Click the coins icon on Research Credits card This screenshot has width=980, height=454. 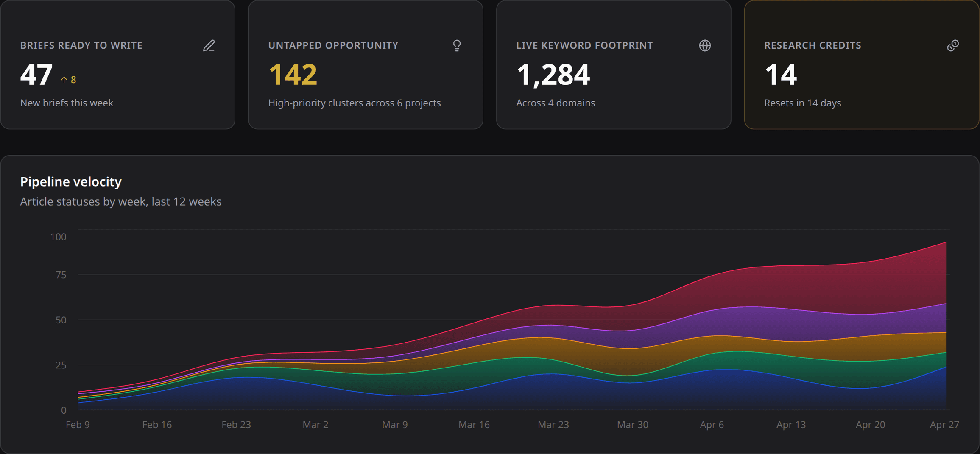(x=953, y=46)
